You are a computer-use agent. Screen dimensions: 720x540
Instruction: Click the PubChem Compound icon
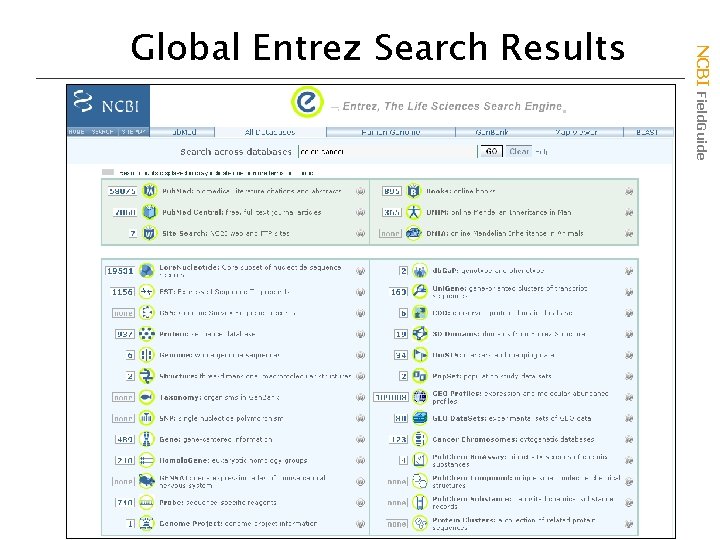(419, 481)
